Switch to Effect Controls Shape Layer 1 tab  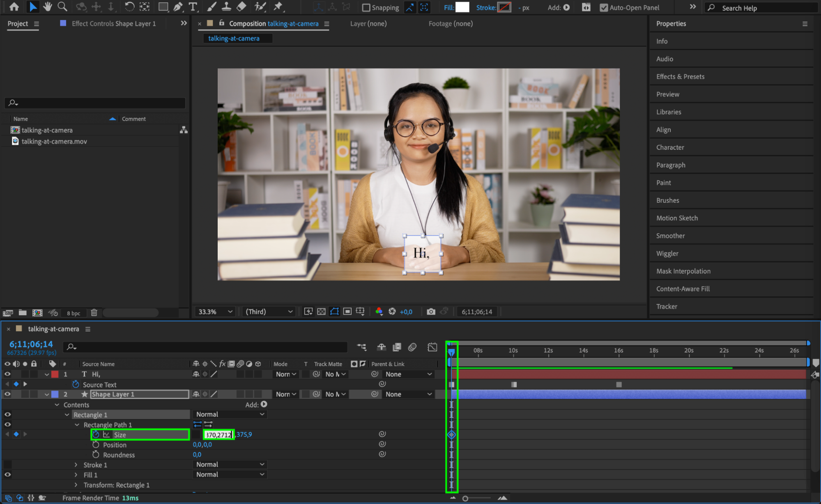[x=113, y=24]
